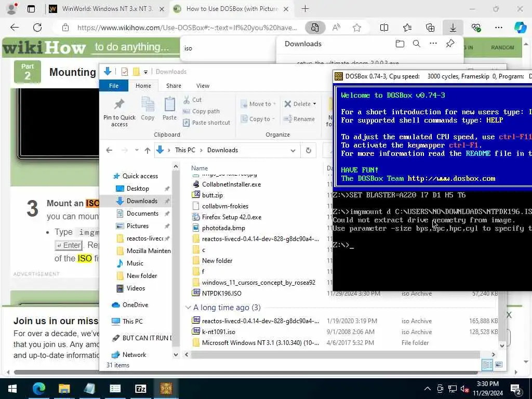Open the File tab in Explorer
The width and height of the screenshot is (532, 399).
point(114,86)
